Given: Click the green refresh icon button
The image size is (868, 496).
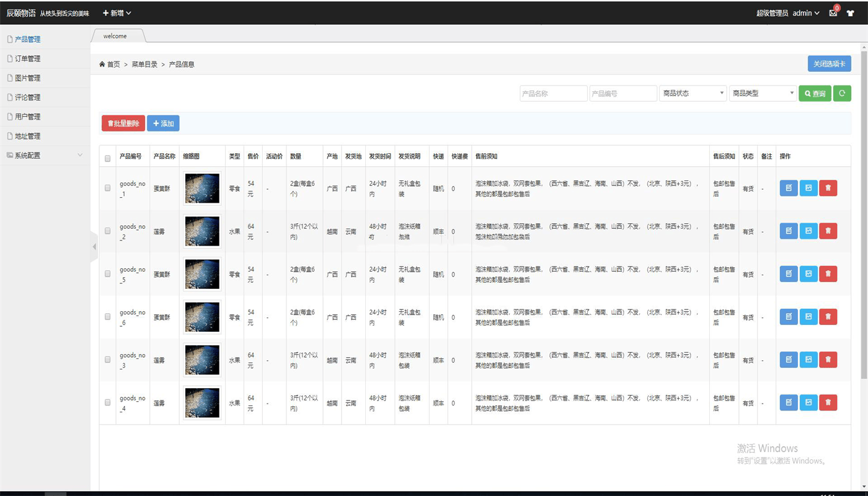Looking at the screenshot, I should pos(842,94).
